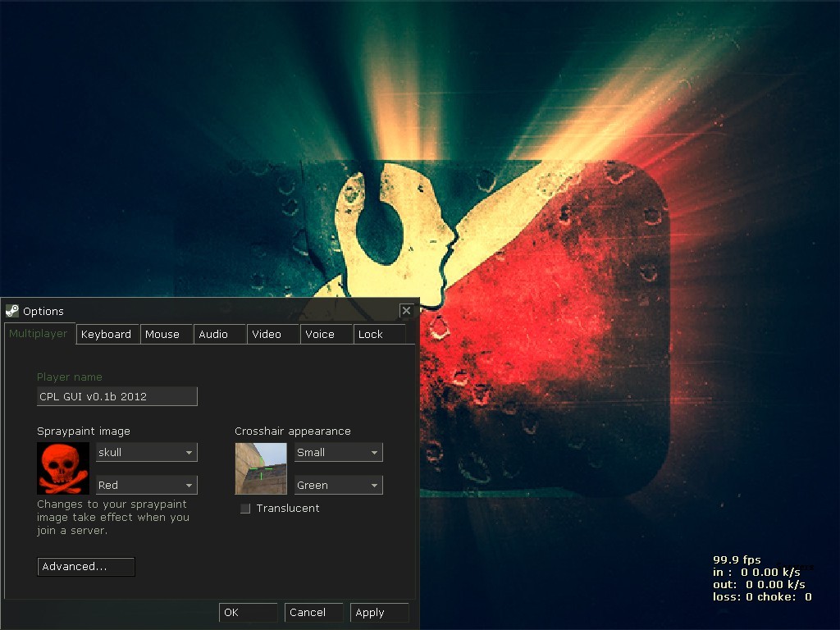Select the Video tab
Image resolution: width=840 pixels, height=630 pixels.
267,334
